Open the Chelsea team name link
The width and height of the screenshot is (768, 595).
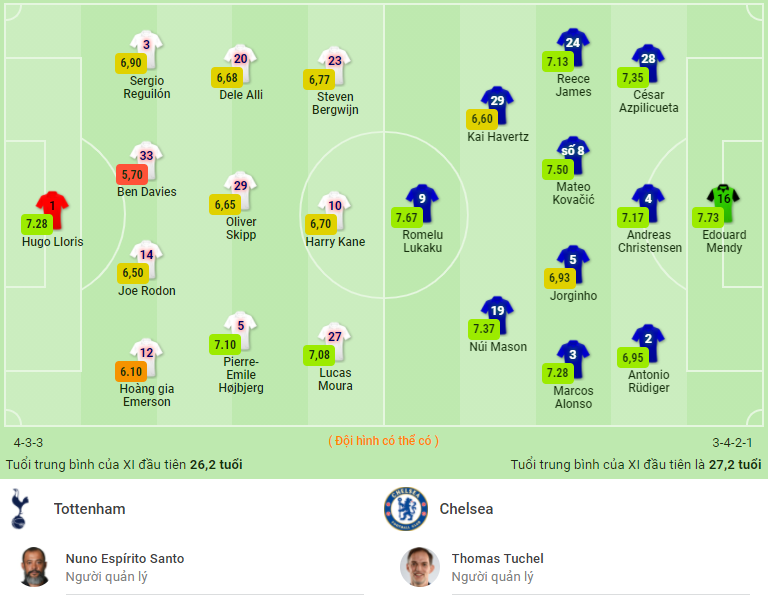pyautogui.click(x=466, y=509)
